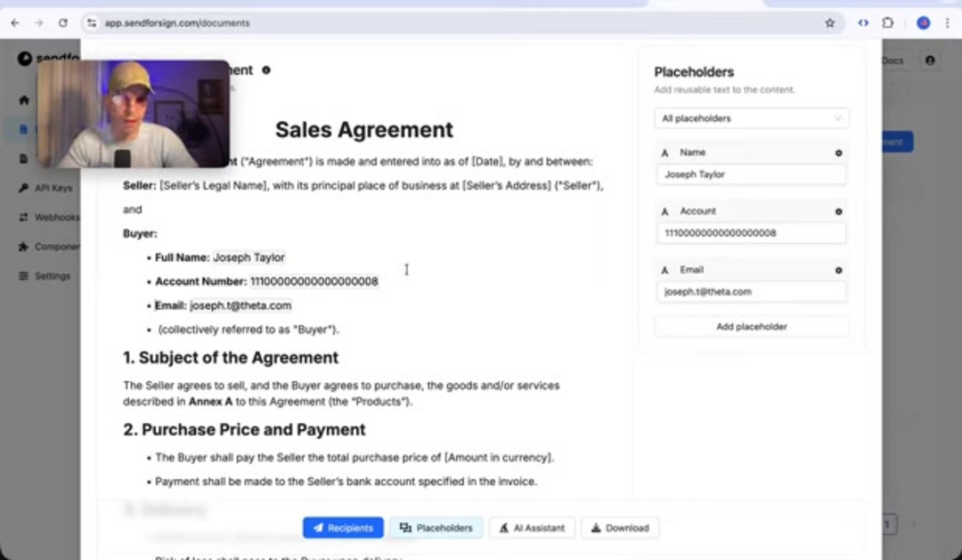962x560 pixels.
Task: Open options for the Account placeholder
Action: tap(838, 212)
